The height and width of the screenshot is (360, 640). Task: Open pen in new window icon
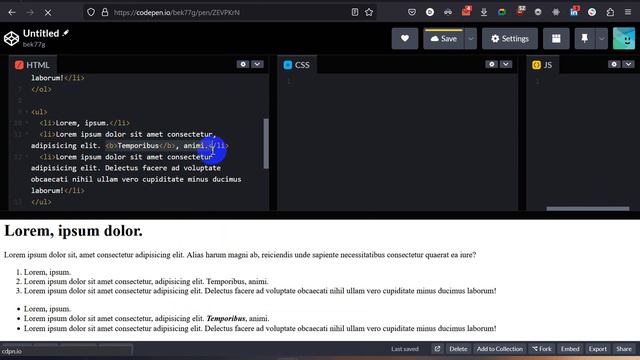pos(437,349)
